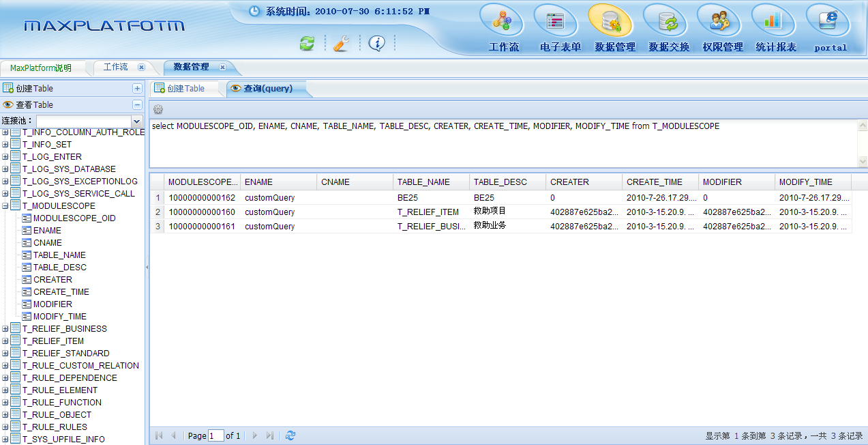Expand the T_LOG_SYS_DATABASE tree node
This screenshot has width=868, height=445.
(x=5, y=169)
